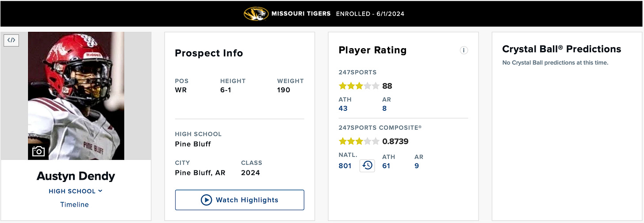Click the composite ATH rank 61
This screenshot has width=644, height=223.
386,166
